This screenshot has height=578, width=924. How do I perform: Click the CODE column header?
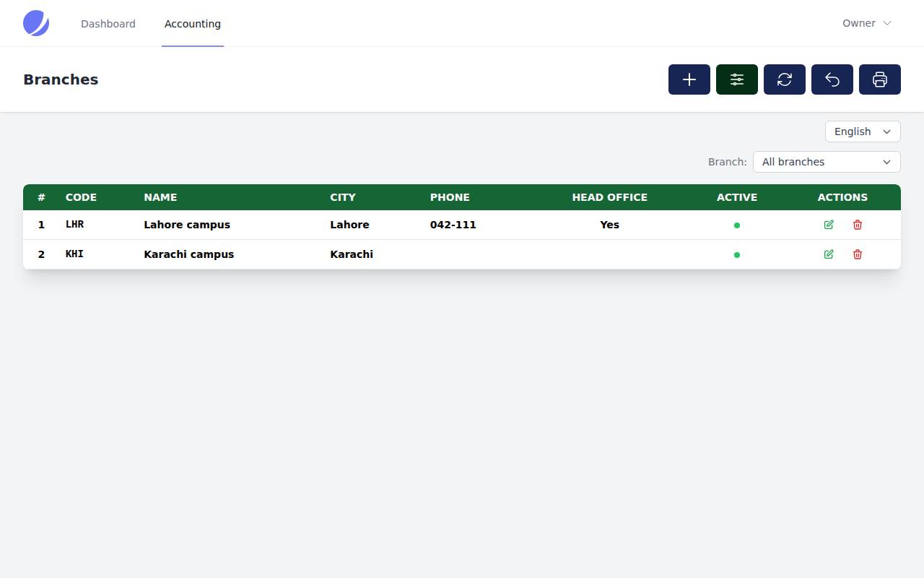point(81,197)
